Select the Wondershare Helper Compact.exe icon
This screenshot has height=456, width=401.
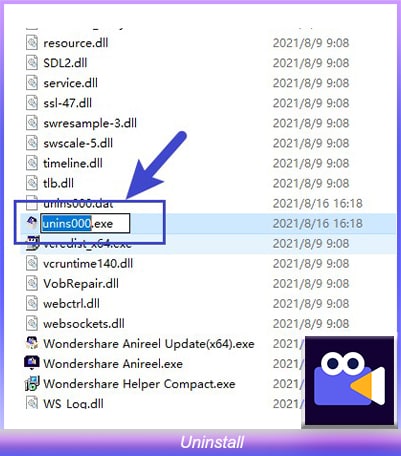point(32,384)
